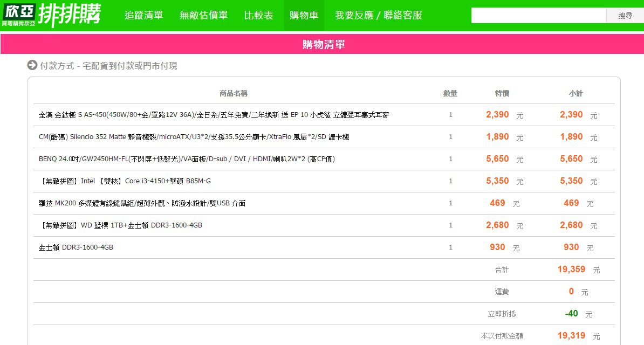The height and width of the screenshot is (345, 644).
Task: Select the BENQ 24.0吋 GW2450HM-FL product name
Action: pos(187,159)
